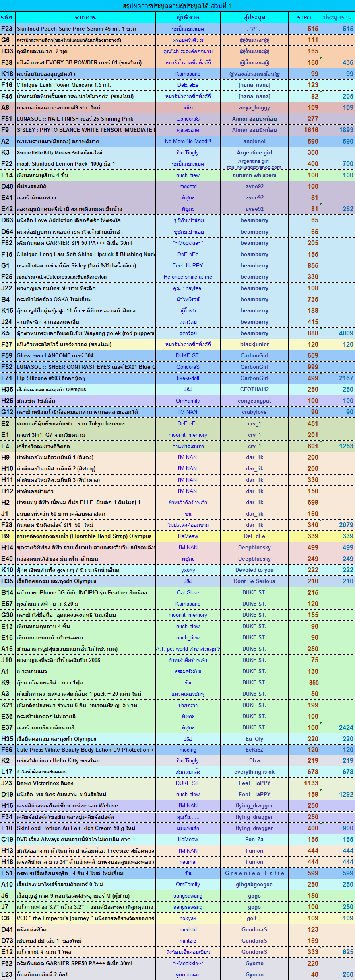The width and height of the screenshot is (355, 980).
Task: Click the Cute Press White Beauty Body Lotion item
Action: [85, 750]
